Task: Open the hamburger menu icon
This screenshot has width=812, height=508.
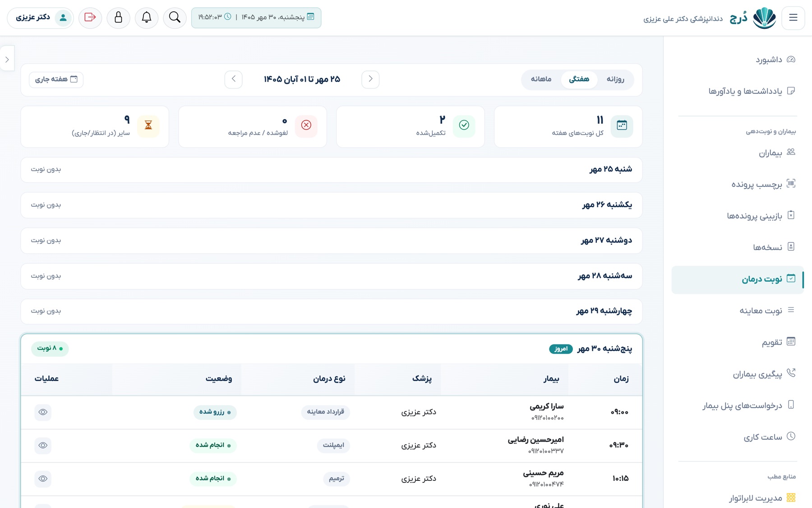Action: click(x=793, y=18)
